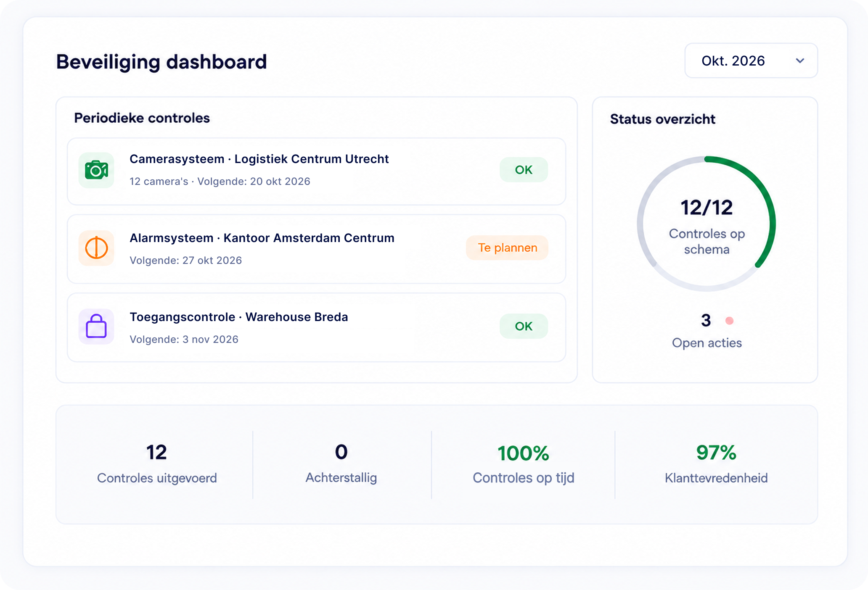Click the Te plannen status badge
The width and height of the screenshot is (868, 590).
[x=507, y=248]
